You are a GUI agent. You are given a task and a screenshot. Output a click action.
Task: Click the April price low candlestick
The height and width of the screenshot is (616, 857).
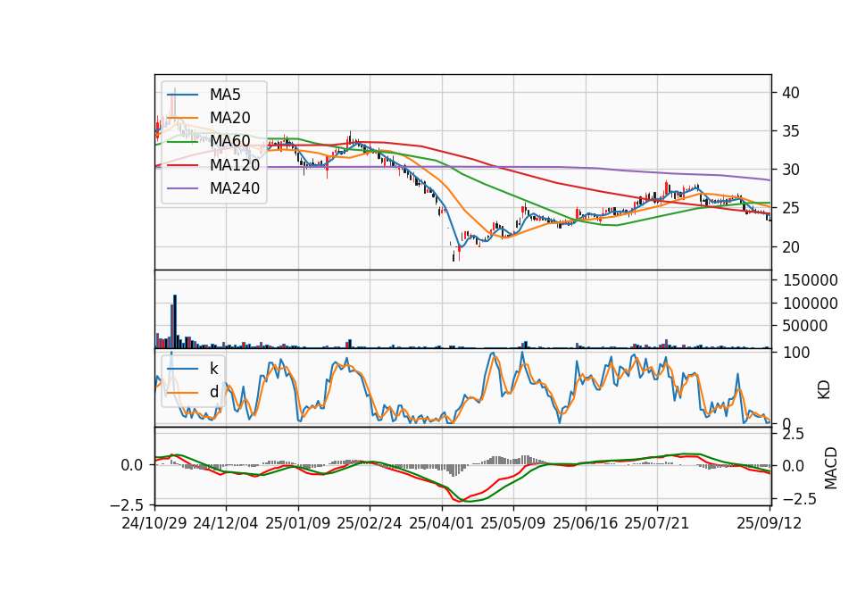[453, 255]
